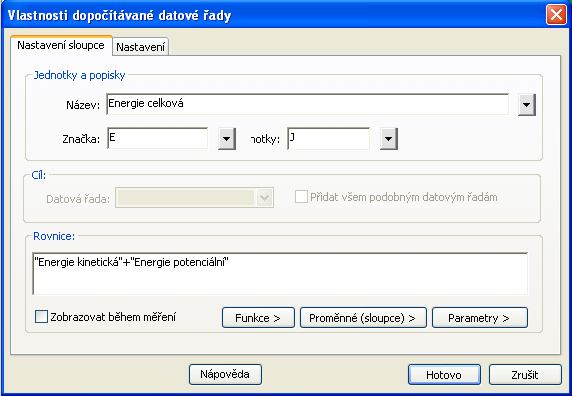Viewport: 572px width, 396px height.
Task: Close the dialog with the red X
Action: tap(556, 15)
